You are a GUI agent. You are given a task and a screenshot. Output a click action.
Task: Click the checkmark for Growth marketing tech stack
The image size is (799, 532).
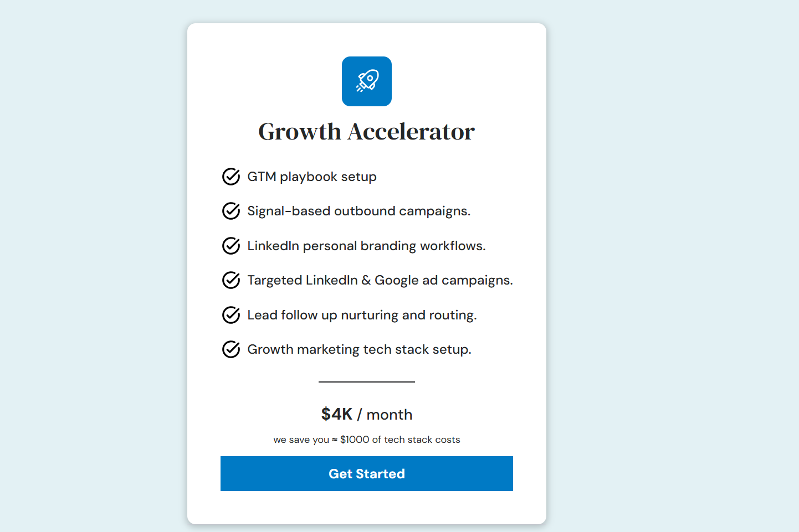231,349
